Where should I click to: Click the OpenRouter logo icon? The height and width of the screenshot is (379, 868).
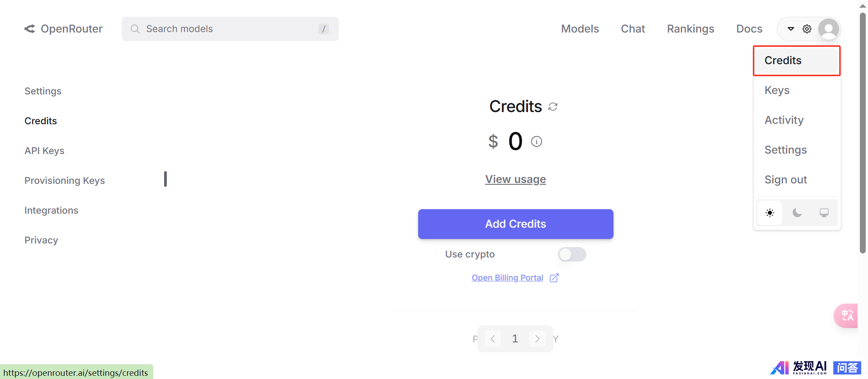tap(30, 29)
